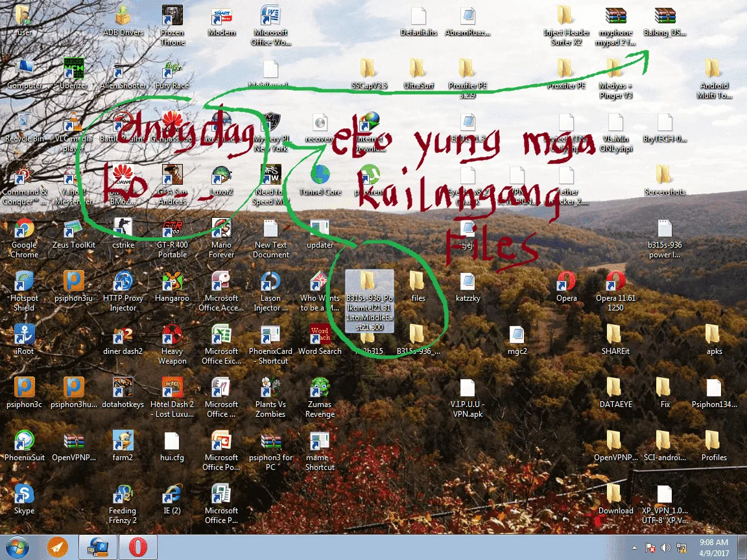Viewport: 747px width, 560px height.
Task: Open the dotahotkeys desktop icon
Action: pos(123,393)
